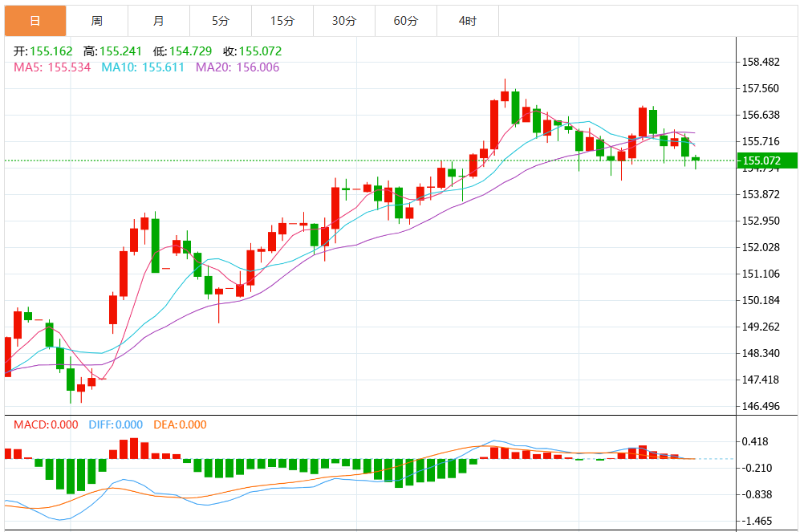Choose the 60分 interval tab
This screenshot has height=532, width=808.
(x=406, y=21)
